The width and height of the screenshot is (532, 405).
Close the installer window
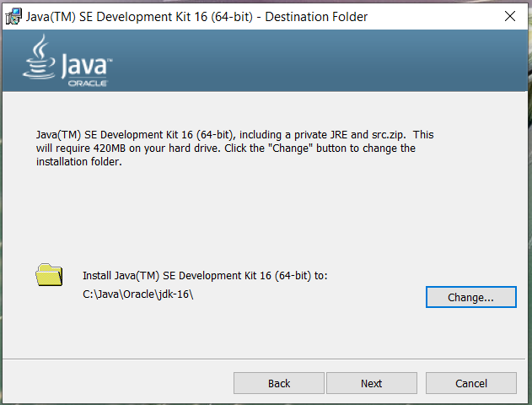click(x=509, y=16)
